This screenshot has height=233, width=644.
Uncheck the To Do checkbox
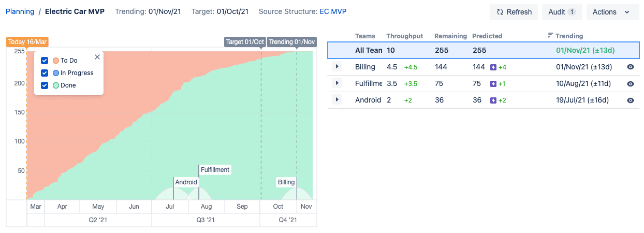point(45,61)
